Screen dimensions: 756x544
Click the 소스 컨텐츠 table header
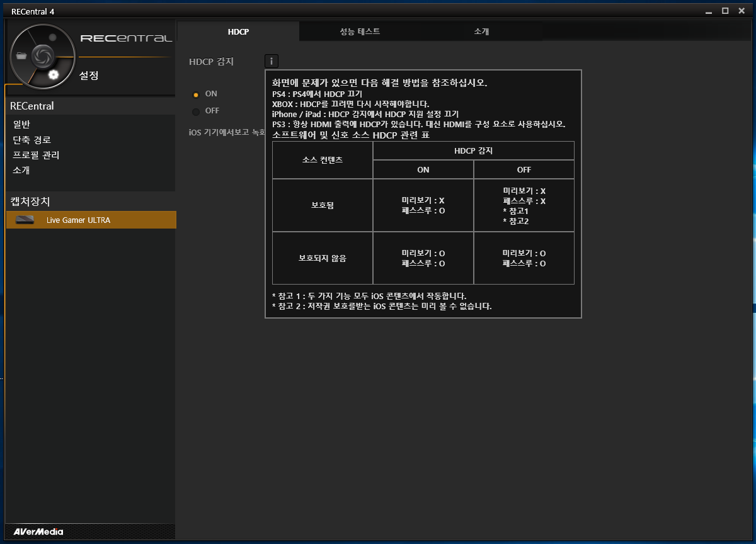[323, 160]
